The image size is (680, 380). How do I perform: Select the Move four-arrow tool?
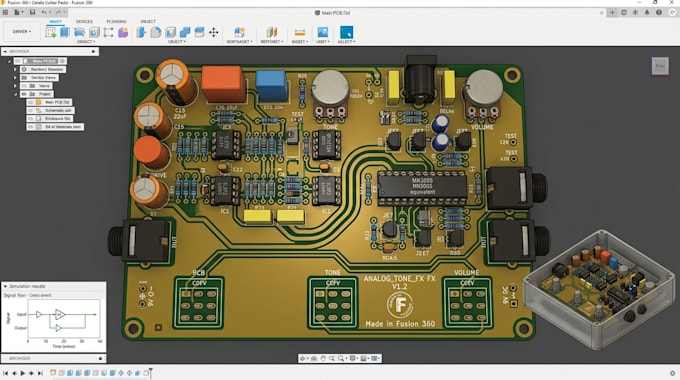pos(214,32)
